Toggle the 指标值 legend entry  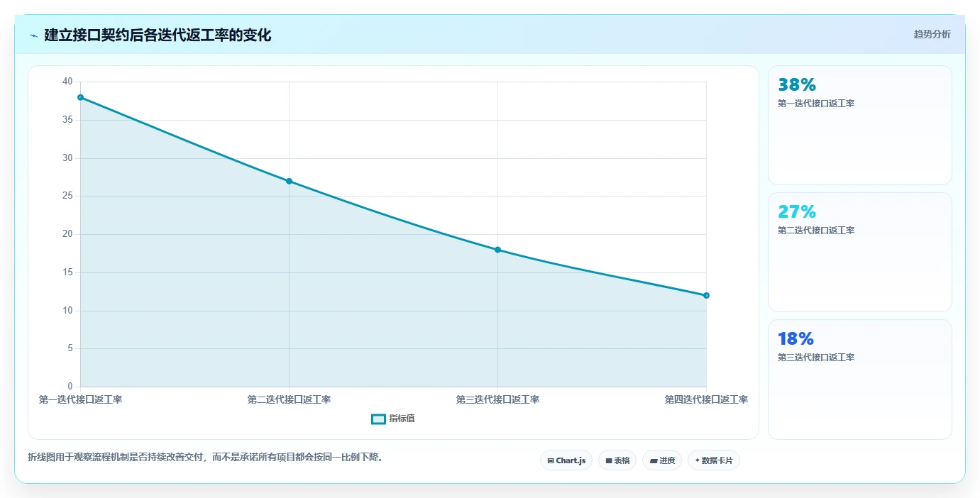coord(393,419)
